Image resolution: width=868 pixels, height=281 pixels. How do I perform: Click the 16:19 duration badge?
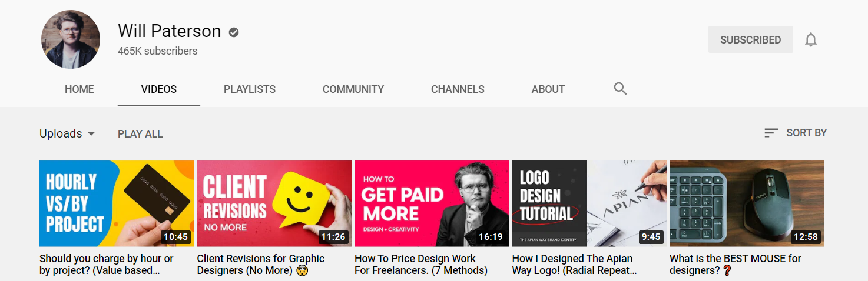coord(491,237)
